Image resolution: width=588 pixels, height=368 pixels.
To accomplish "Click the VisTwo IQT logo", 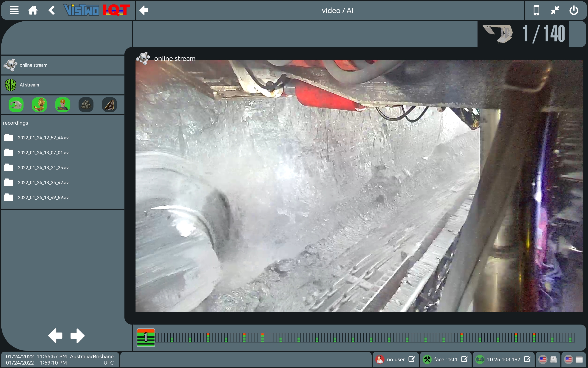I will [97, 10].
